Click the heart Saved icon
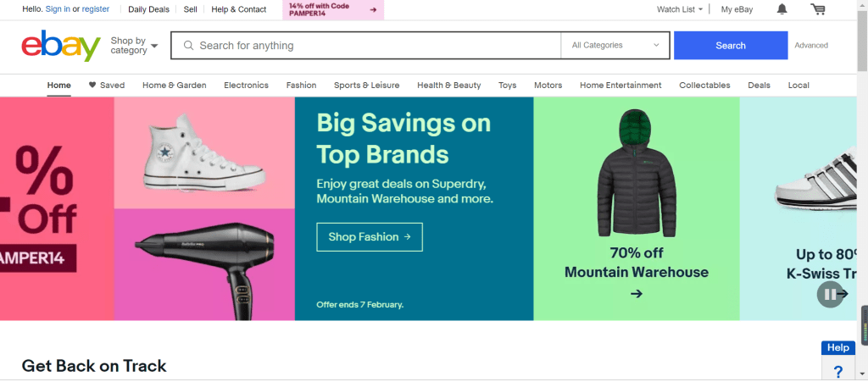 [x=92, y=85]
